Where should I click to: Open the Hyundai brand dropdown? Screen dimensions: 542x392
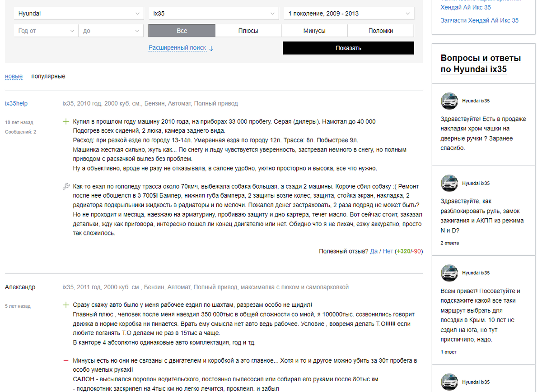point(79,14)
